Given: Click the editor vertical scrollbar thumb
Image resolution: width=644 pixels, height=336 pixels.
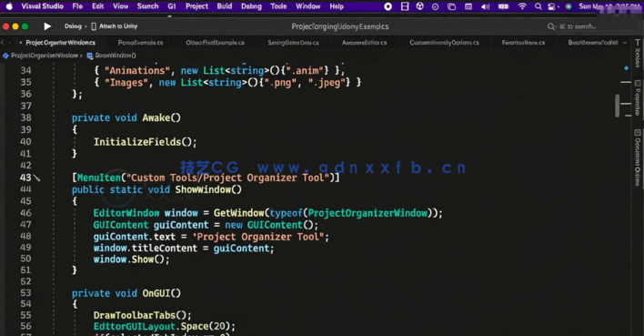Looking at the screenshot, I should coord(618,106).
